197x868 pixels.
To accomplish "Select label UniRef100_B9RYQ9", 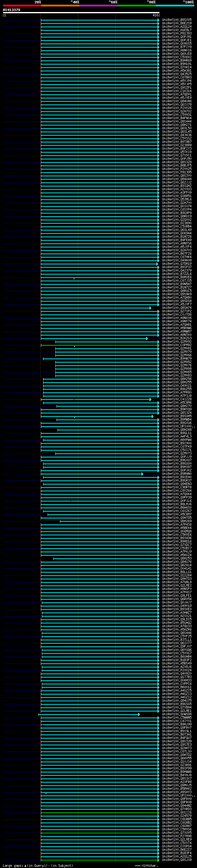I will click(x=176, y=410).
